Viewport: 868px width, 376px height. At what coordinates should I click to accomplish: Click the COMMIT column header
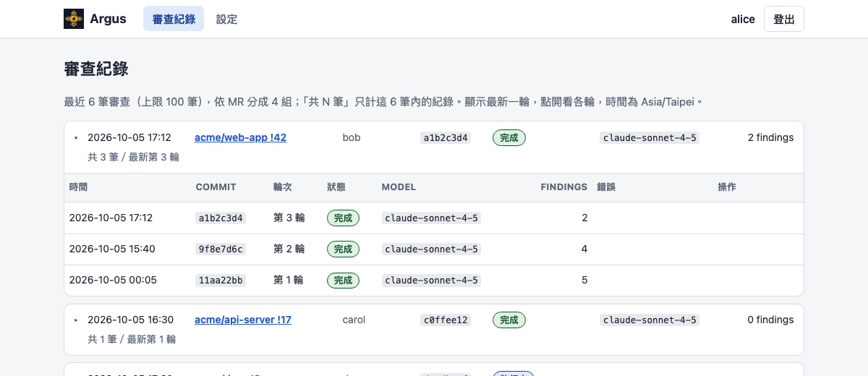216,187
